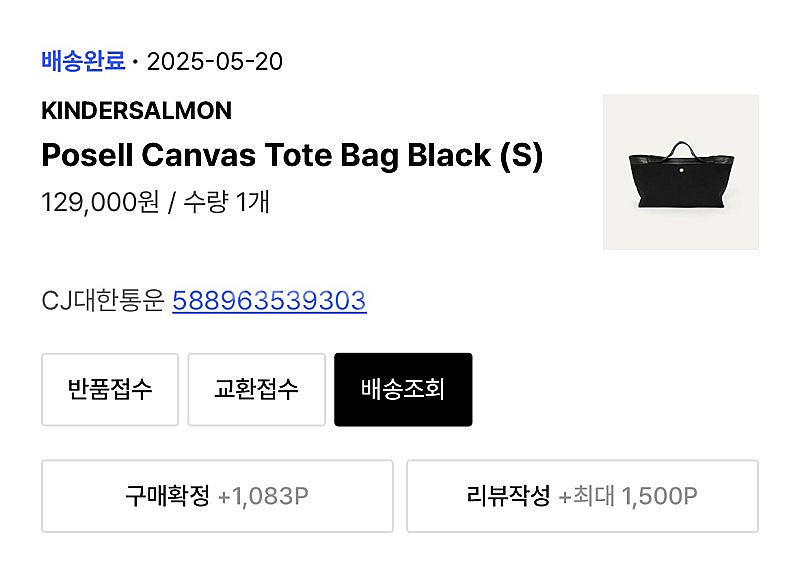Tap the 반품접수 return request button
The image size is (800, 568).
(x=110, y=389)
